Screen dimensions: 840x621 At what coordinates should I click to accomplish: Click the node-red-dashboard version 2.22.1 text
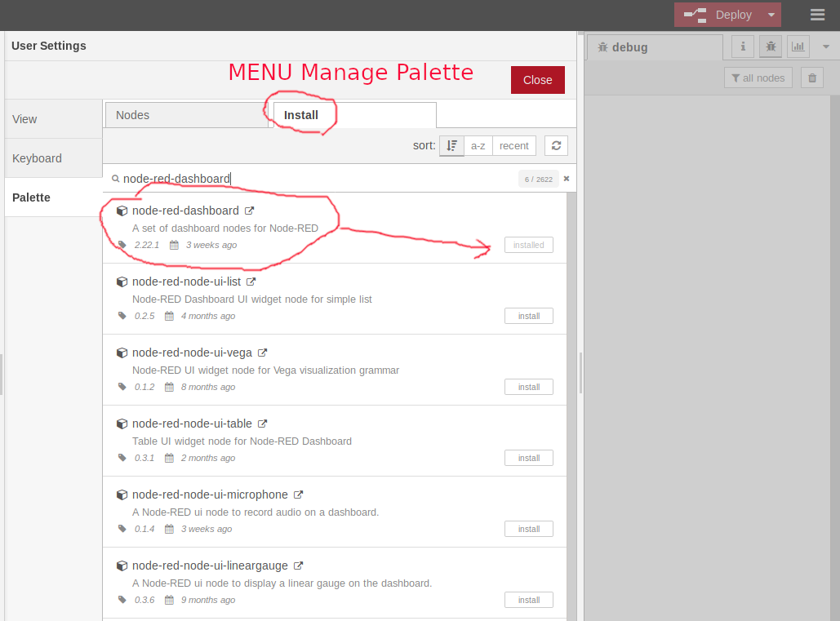pyautogui.click(x=147, y=245)
